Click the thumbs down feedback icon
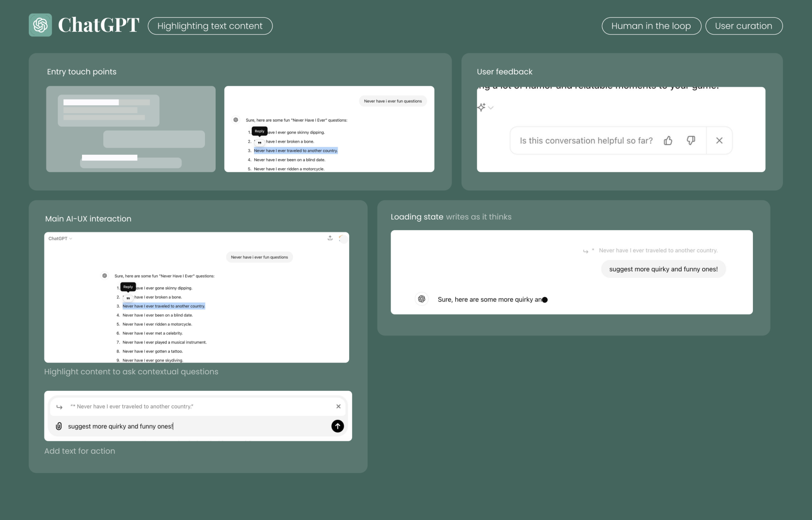The height and width of the screenshot is (520, 812). [x=691, y=141]
